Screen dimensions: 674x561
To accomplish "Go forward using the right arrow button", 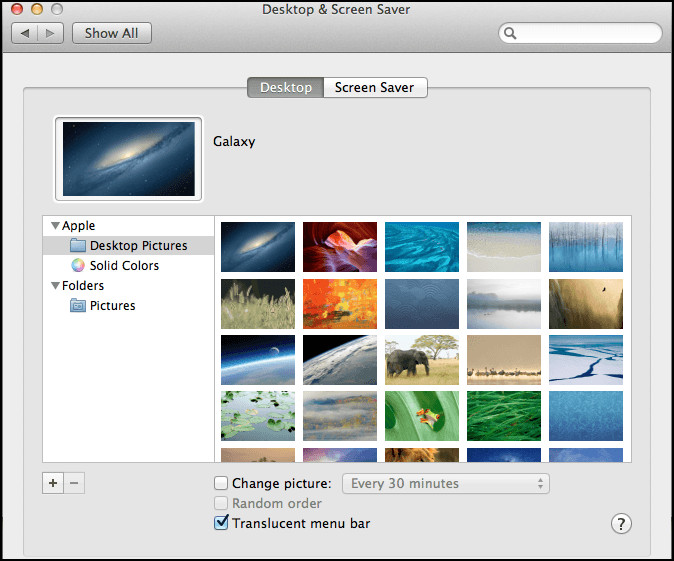I will [x=50, y=33].
